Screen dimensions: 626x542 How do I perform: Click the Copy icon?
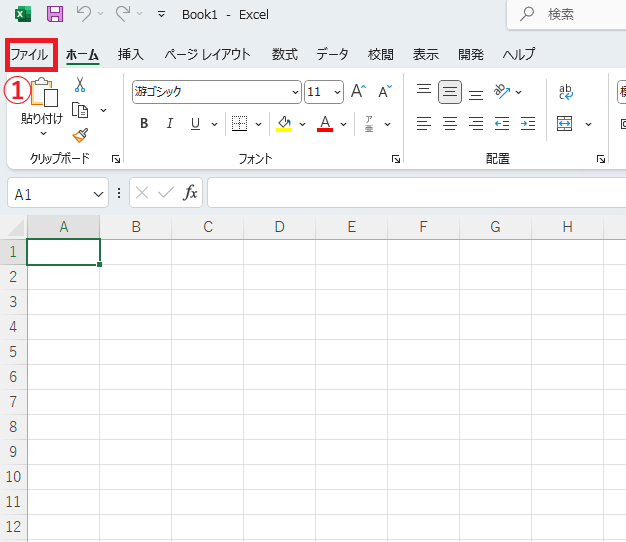[80, 110]
